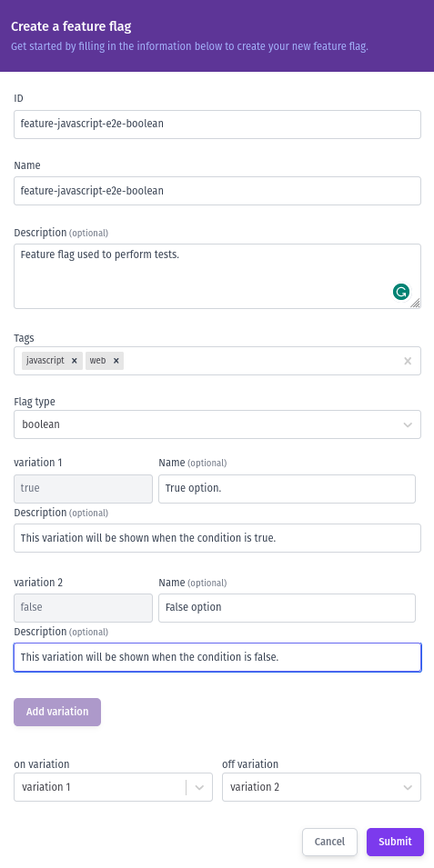
Task: Click variation 2 description field
Action: click(217, 657)
